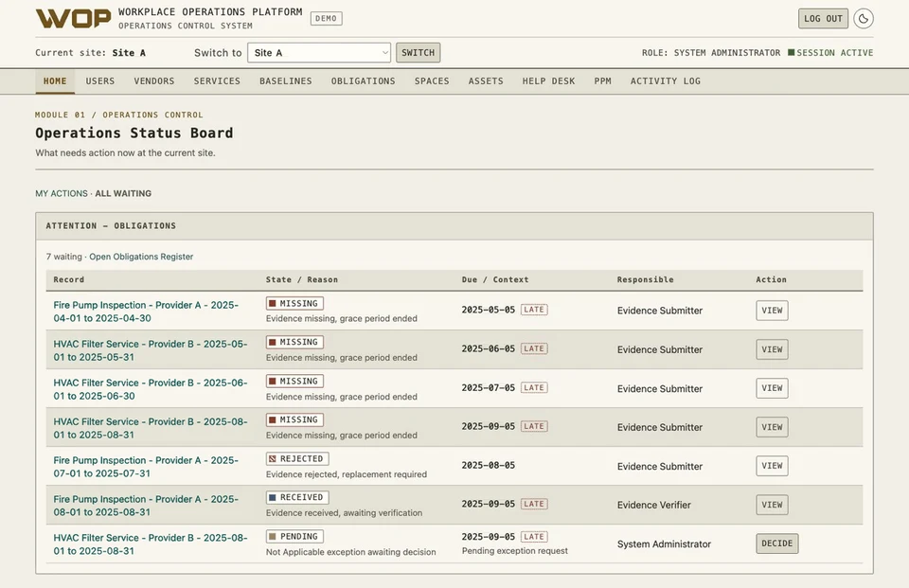Click MISSING badge due 2025-07-05
Image resolution: width=909 pixels, height=588 pixels.
click(294, 382)
